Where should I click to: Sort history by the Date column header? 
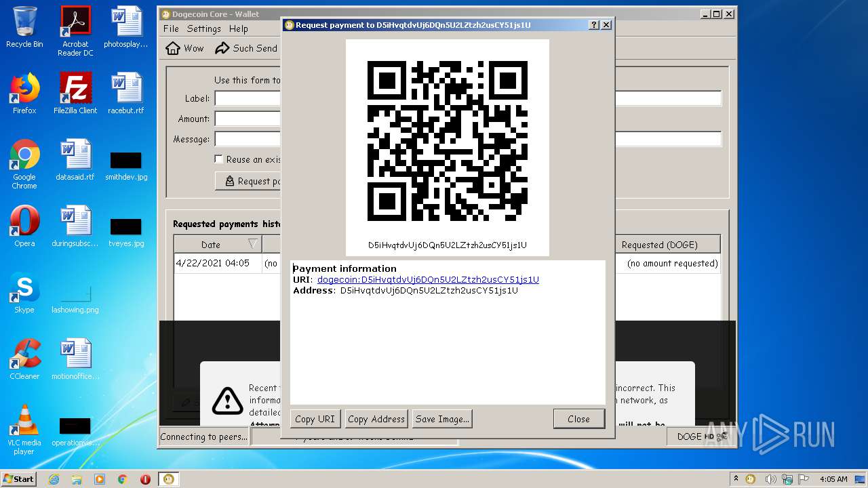[x=218, y=245]
